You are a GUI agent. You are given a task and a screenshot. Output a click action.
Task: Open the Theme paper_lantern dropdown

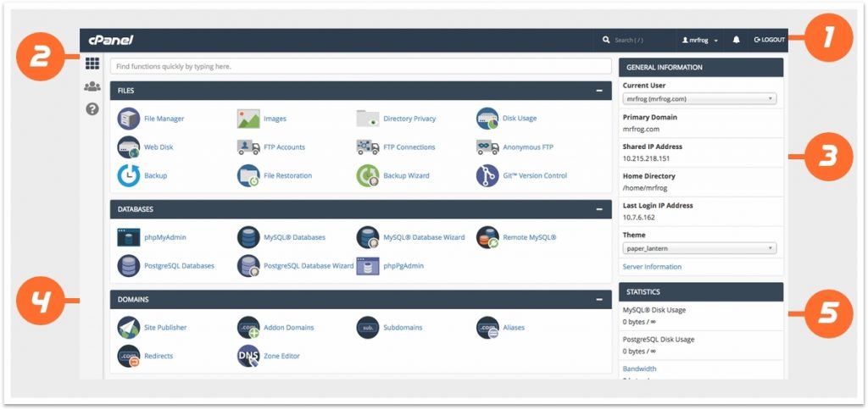pos(699,248)
